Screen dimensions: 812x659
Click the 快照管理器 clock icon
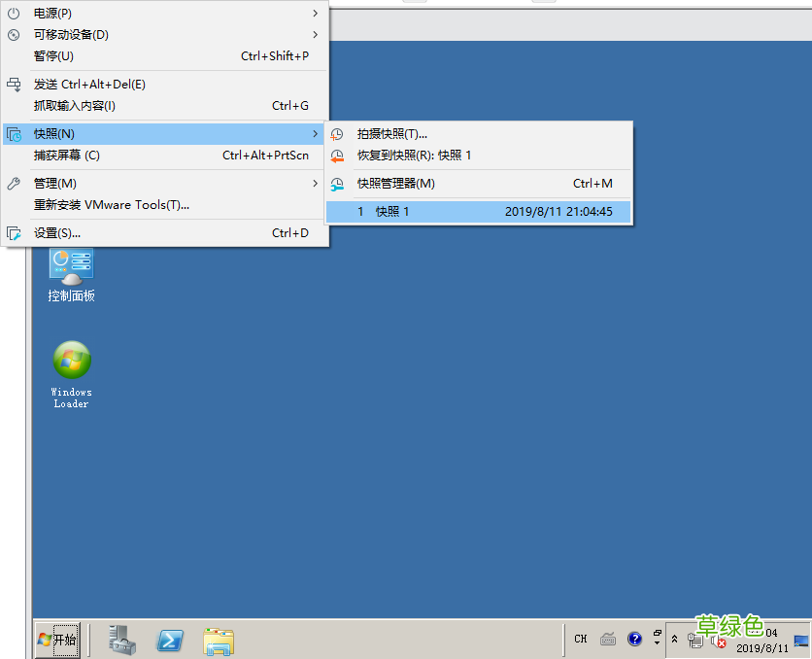point(337,184)
